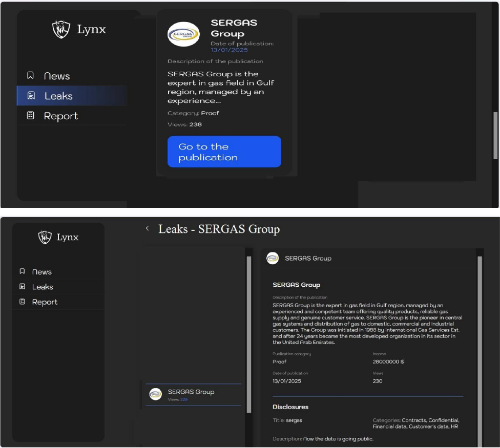Image resolution: width=500 pixels, height=448 pixels.
Task: Click '13/01/2025' under Date of publication in detail pane
Action: 287,381
